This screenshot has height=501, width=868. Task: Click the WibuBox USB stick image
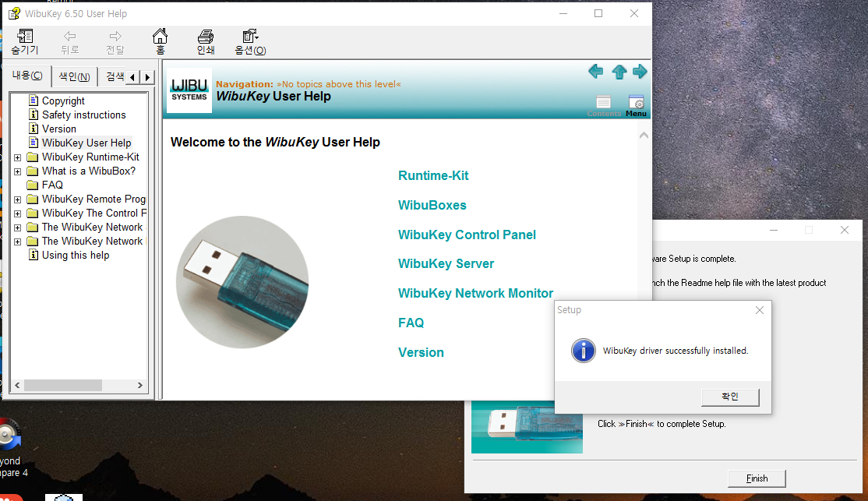pyautogui.click(x=242, y=282)
